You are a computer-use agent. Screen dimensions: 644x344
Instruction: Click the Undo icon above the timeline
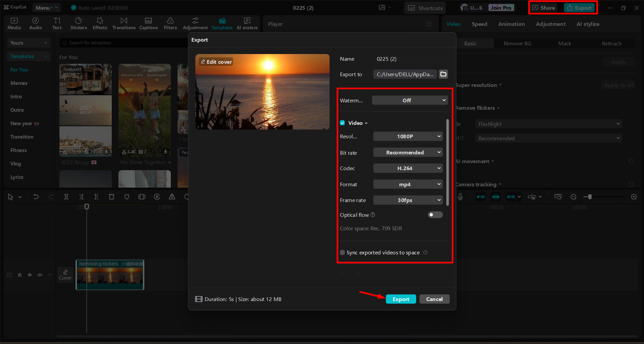click(x=36, y=197)
